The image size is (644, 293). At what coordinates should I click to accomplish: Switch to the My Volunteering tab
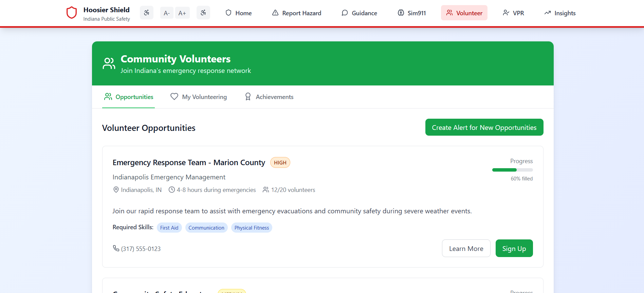coord(199,97)
